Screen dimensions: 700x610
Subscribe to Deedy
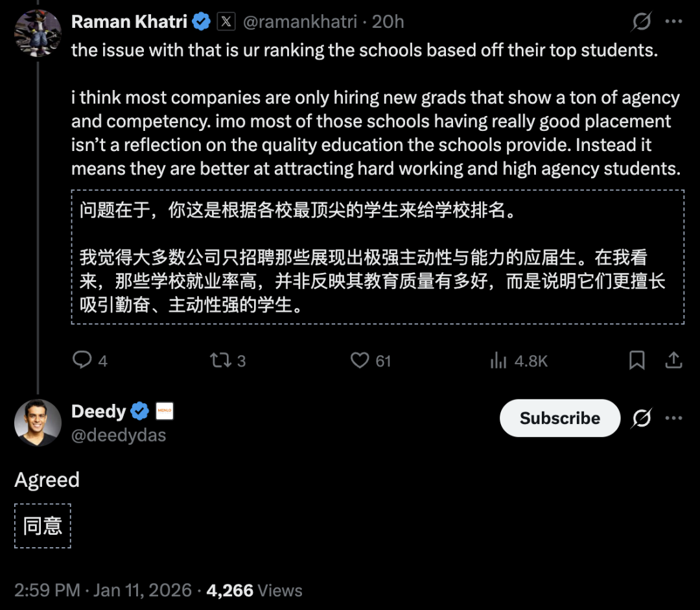[x=559, y=418]
